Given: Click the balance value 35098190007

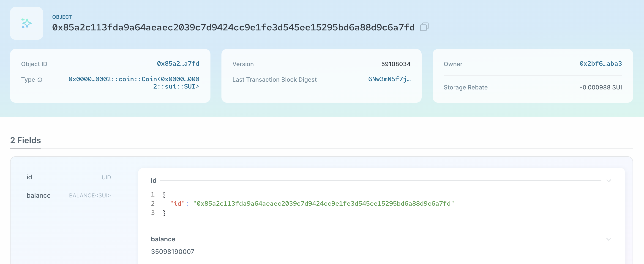Looking at the screenshot, I should [172, 251].
